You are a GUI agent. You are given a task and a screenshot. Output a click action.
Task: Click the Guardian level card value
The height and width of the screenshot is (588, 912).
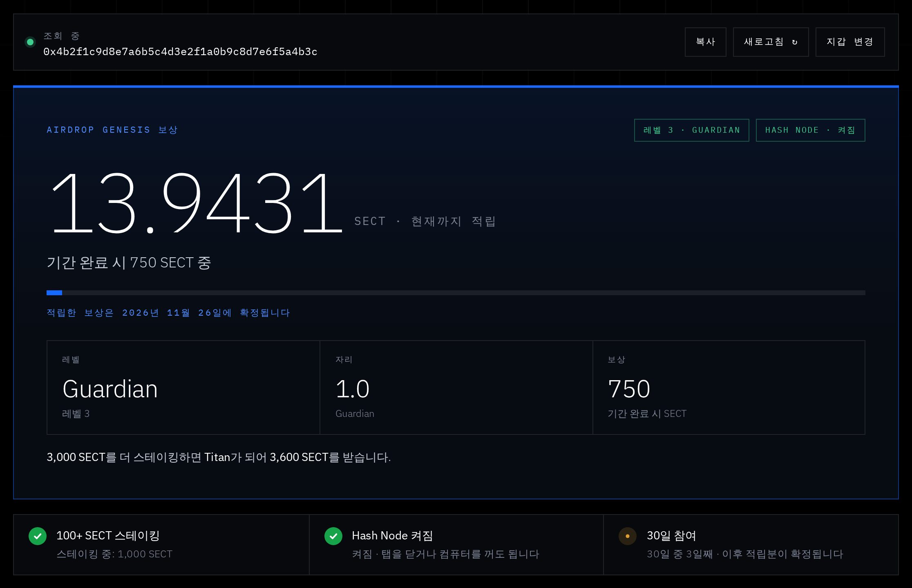coord(110,389)
